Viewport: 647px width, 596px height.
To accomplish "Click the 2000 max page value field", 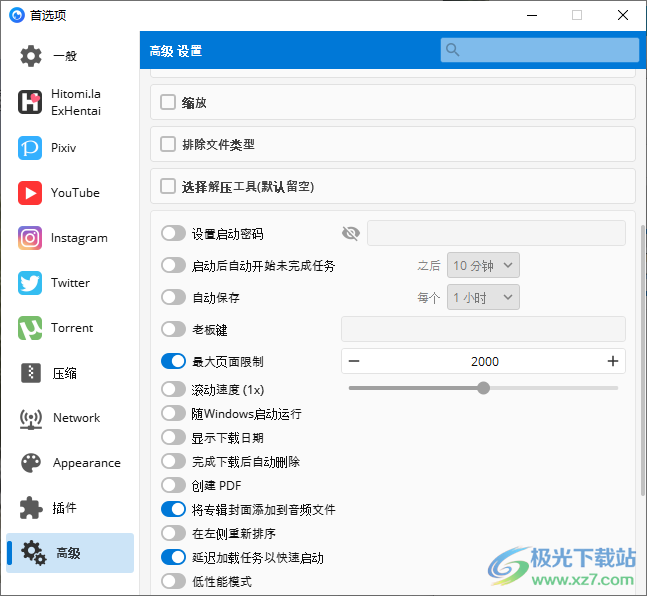I will coord(485,362).
